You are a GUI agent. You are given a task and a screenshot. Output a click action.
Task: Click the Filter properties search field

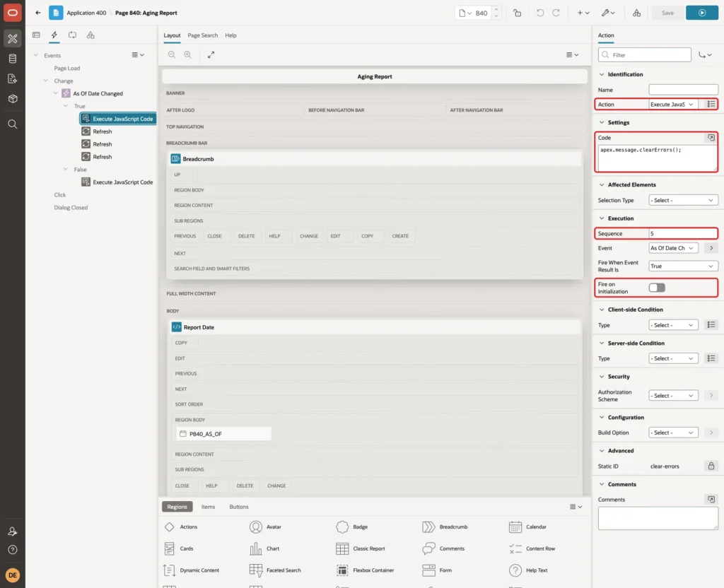pos(645,55)
